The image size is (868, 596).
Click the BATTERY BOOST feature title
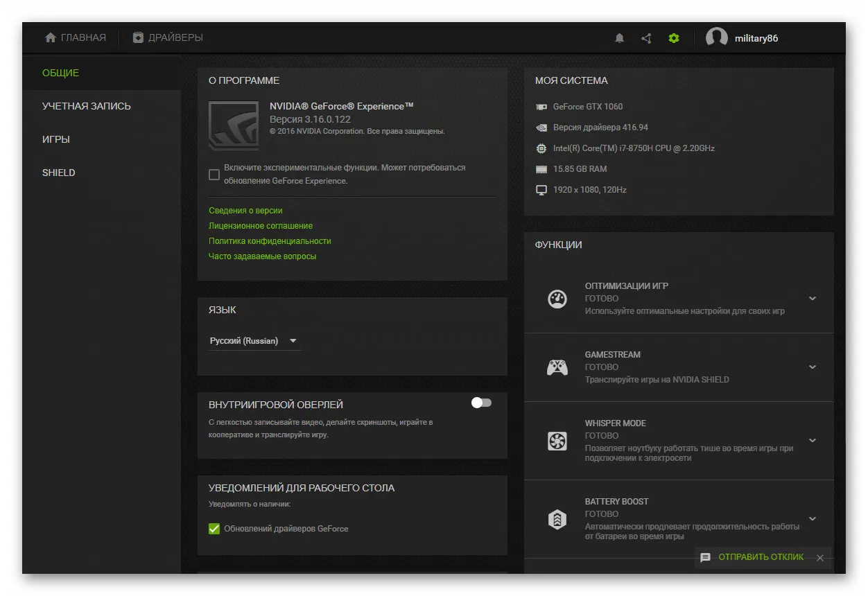[x=617, y=502]
